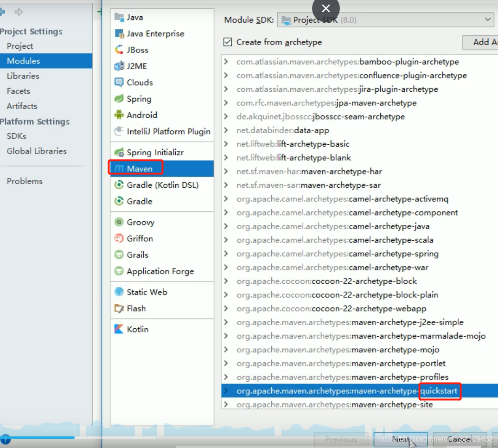This screenshot has height=448, width=498.
Task: Click the Java Enterprise icon
Action: click(119, 33)
